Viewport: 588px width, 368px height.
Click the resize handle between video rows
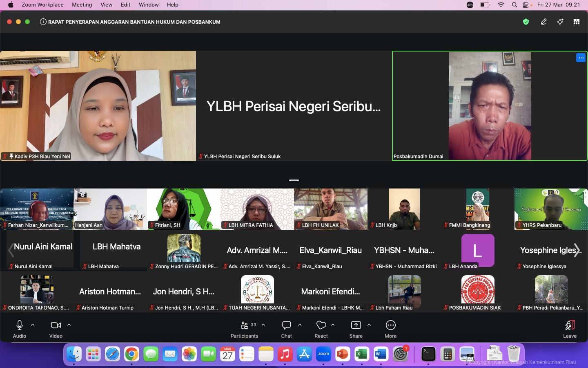[294, 180]
